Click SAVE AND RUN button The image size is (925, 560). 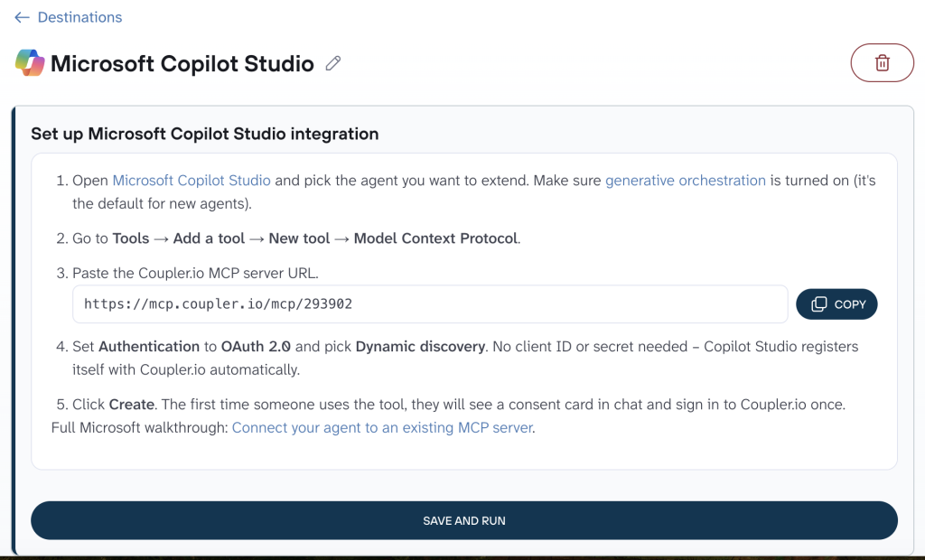coord(464,520)
